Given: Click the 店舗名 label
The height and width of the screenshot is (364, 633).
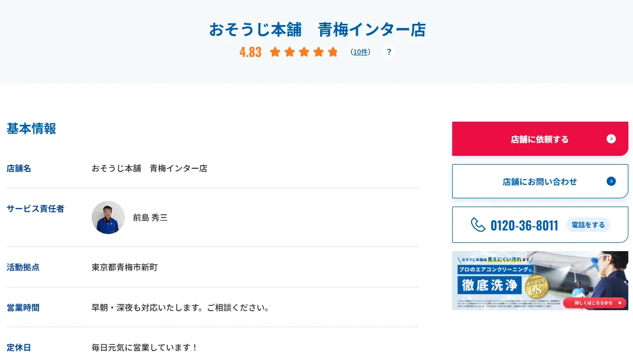Looking at the screenshot, I should point(19,168).
